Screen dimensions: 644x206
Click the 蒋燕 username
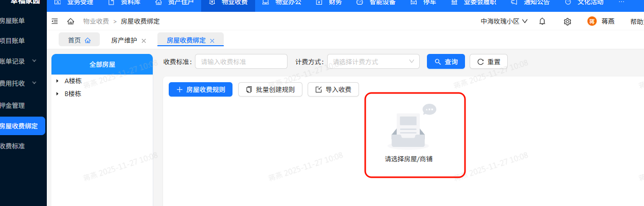point(608,22)
